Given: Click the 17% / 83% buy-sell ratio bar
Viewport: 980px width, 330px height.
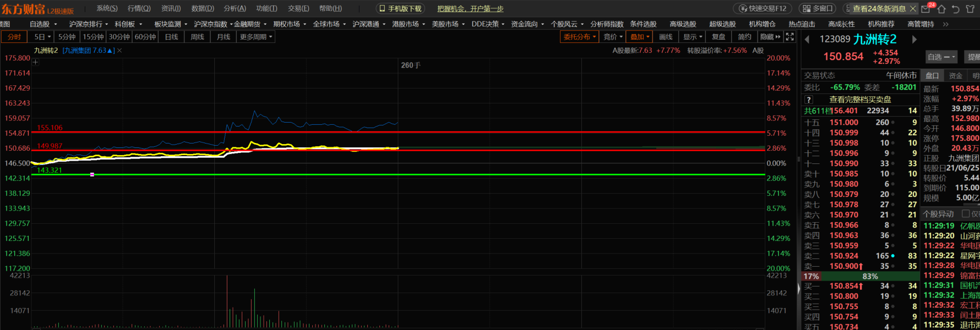Looking at the screenshot, I should 859,276.
